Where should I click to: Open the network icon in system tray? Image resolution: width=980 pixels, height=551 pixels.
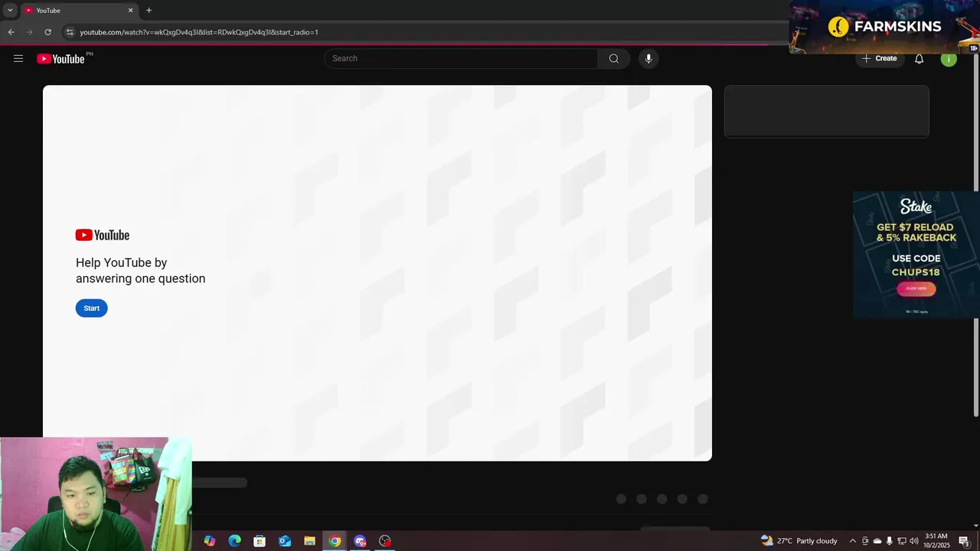pos(901,541)
